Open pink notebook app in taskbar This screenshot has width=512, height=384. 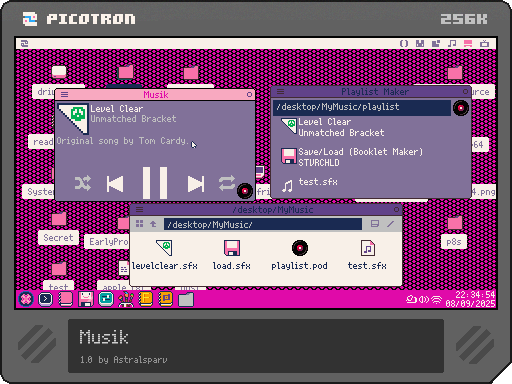[66, 299]
